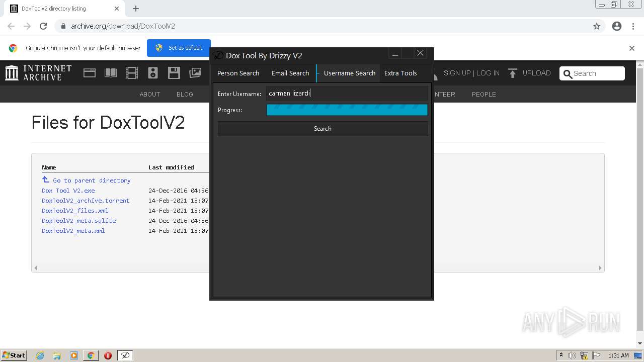Screen dimensions: 644x362
Task: Open the PEOPLE menu item
Action: [484, 94]
